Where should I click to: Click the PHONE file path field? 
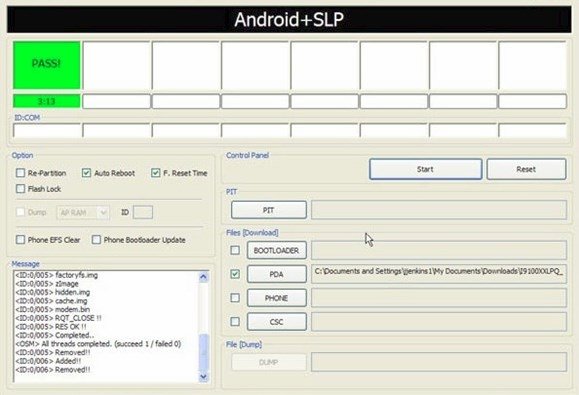click(439, 298)
